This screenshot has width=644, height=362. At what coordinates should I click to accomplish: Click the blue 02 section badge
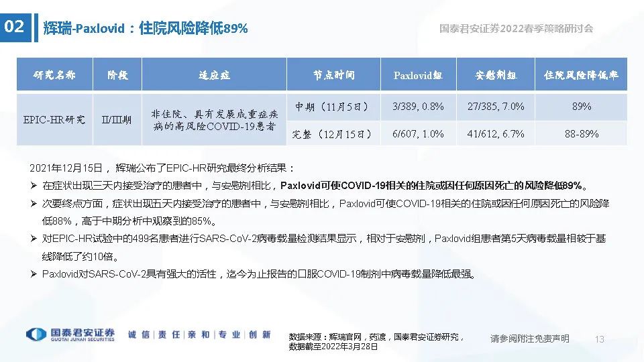point(15,27)
